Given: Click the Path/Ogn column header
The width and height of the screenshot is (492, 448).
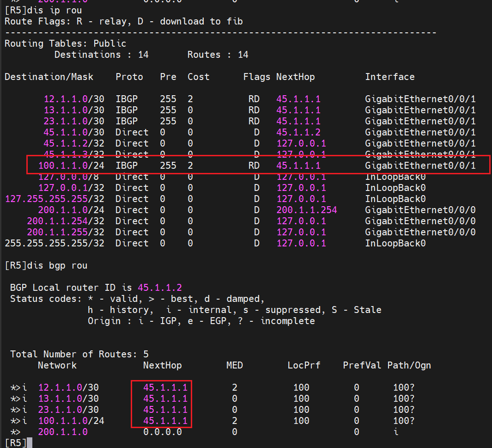Looking at the screenshot, I should (409, 365).
